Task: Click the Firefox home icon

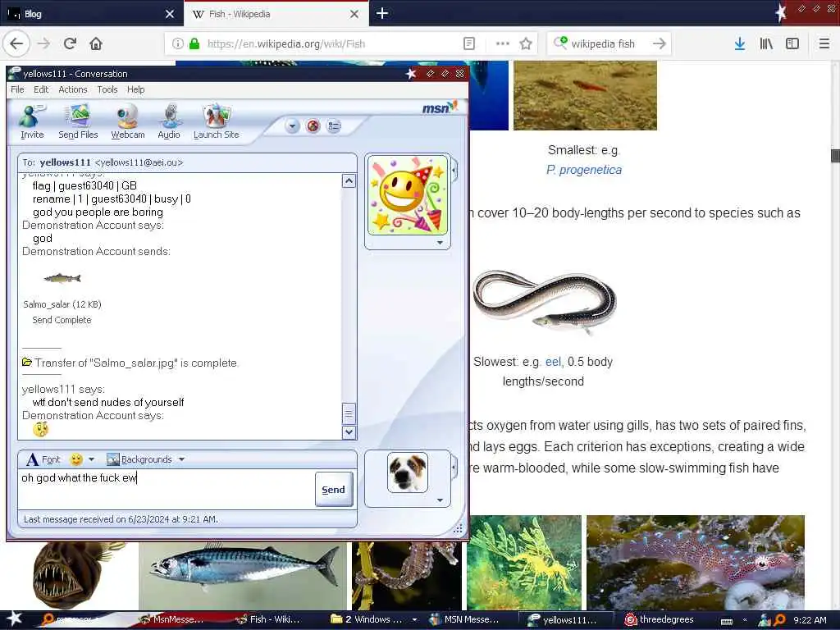Action: click(x=96, y=44)
